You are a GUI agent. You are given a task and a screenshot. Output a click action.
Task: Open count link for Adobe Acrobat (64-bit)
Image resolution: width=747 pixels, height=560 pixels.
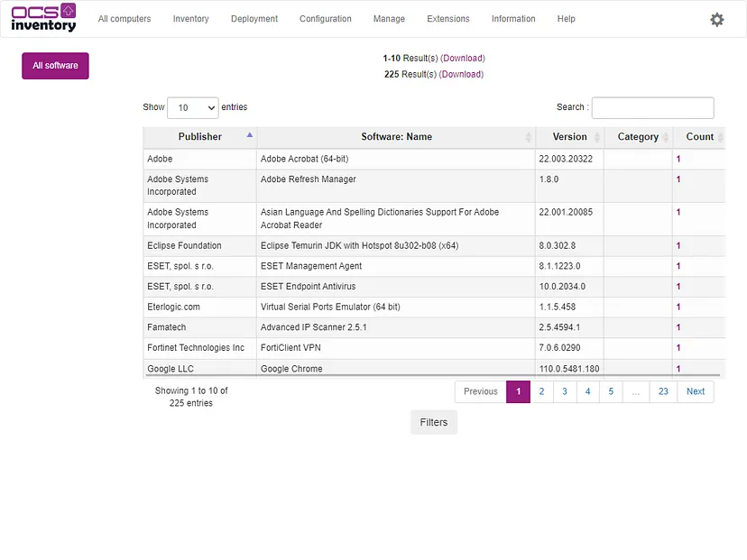(678, 159)
